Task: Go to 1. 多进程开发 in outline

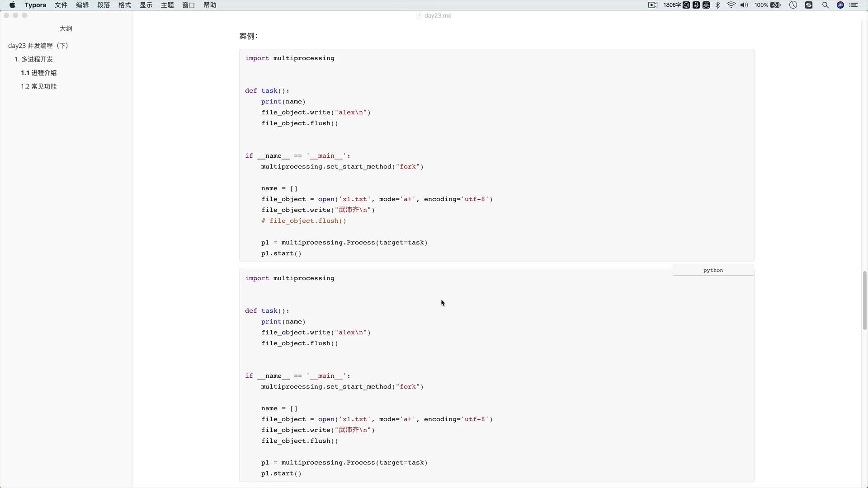Action: [33, 59]
